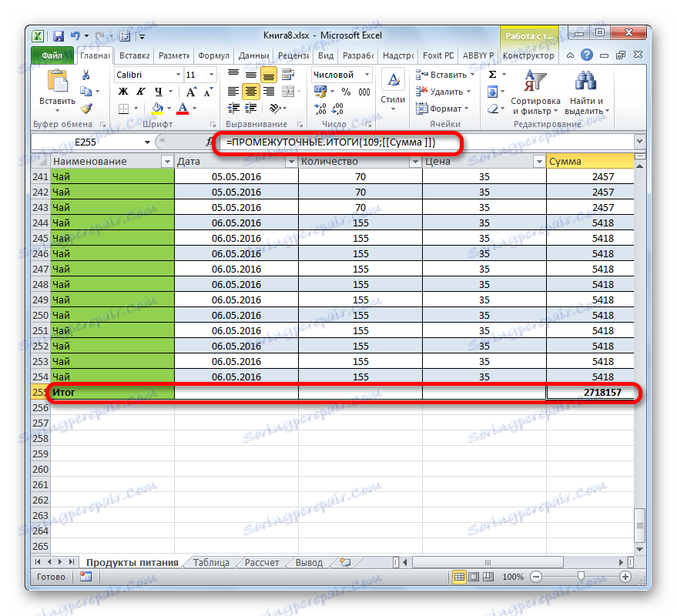Click the Percent style % icon
The height and width of the screenshot is (616, 677).
click(x=345, y=90)
